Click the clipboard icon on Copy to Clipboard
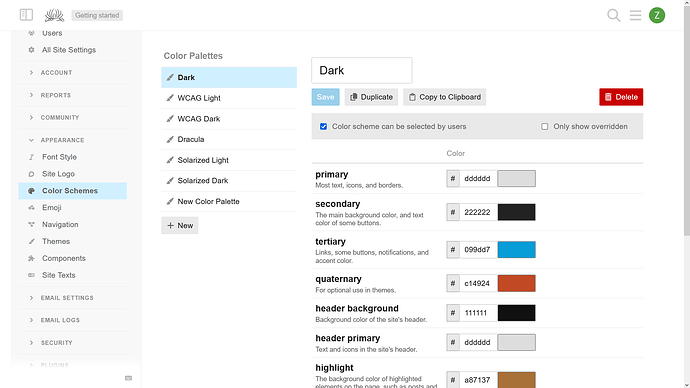690x388 pixels. 412,97
